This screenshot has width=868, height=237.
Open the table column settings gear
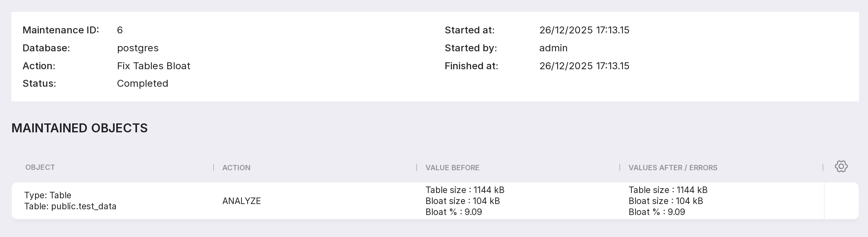tap(841, 167)
